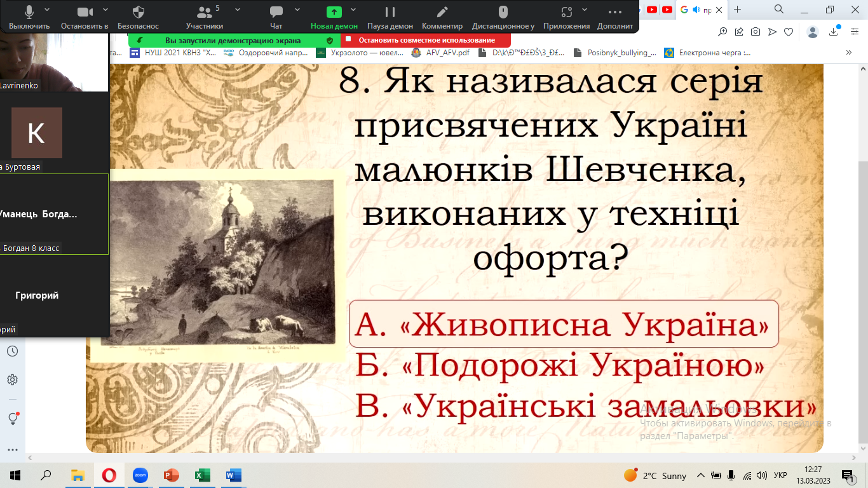Click the tab search magnifier icon
This screenshot has height=488, width=868.
point(779,9)
